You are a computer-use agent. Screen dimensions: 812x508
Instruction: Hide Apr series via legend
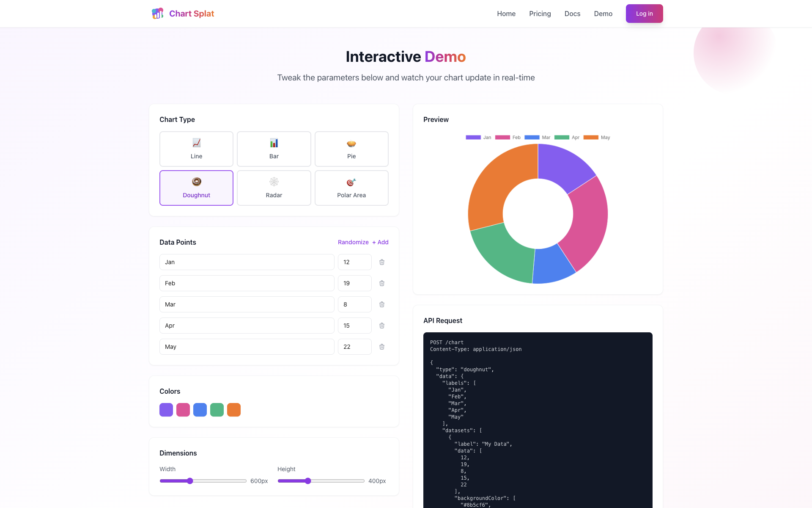567,138
